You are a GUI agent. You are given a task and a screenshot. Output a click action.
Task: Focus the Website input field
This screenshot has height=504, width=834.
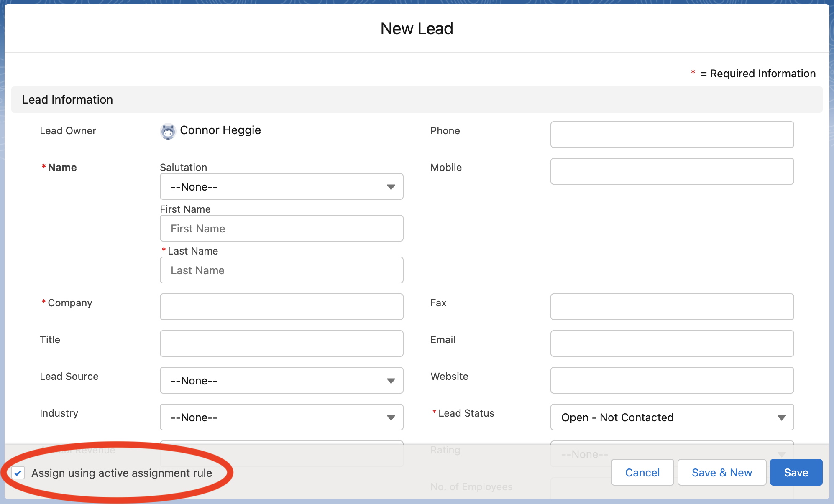[672, 381]
